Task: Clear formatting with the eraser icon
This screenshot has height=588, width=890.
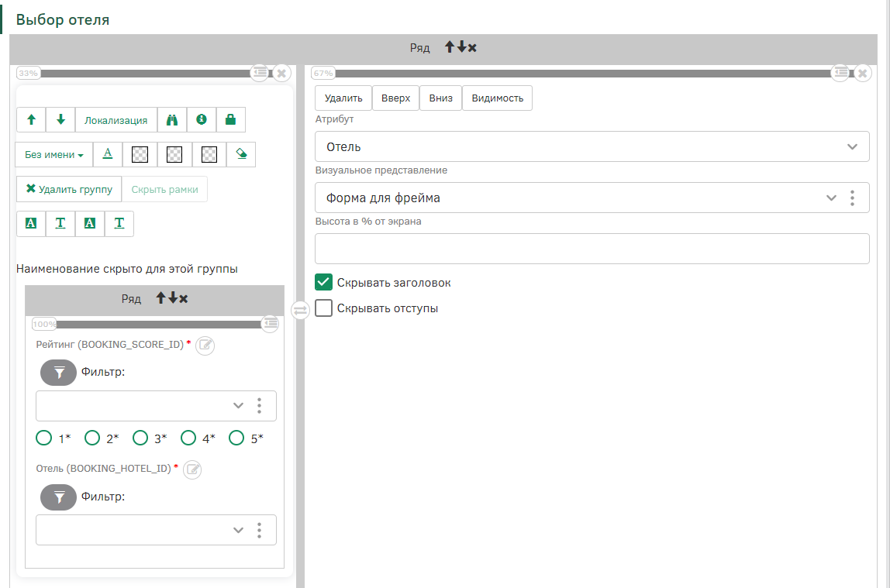Action: pyautogui.click(x=241, y=154)
